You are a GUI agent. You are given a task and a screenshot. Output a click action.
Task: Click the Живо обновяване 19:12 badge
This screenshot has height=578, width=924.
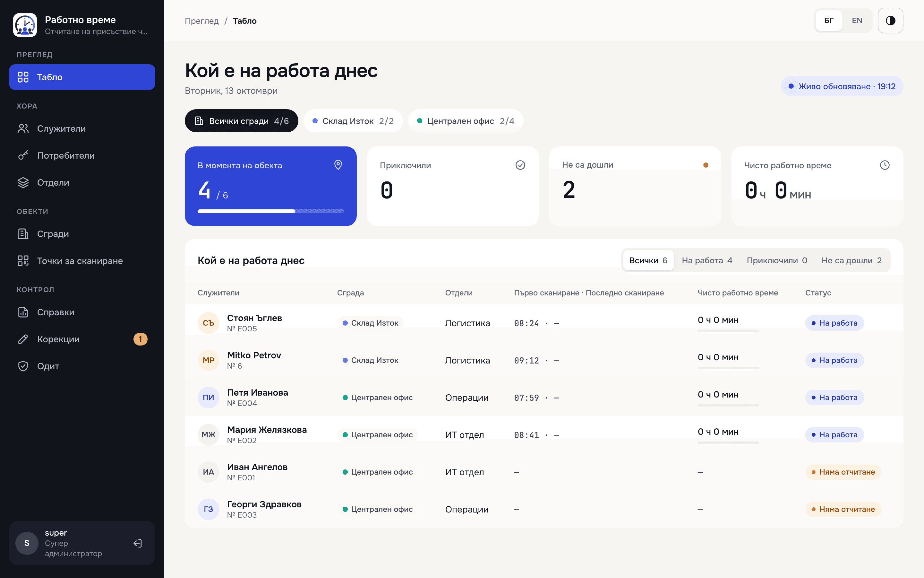pyautogui.click(x=842, y=86)
